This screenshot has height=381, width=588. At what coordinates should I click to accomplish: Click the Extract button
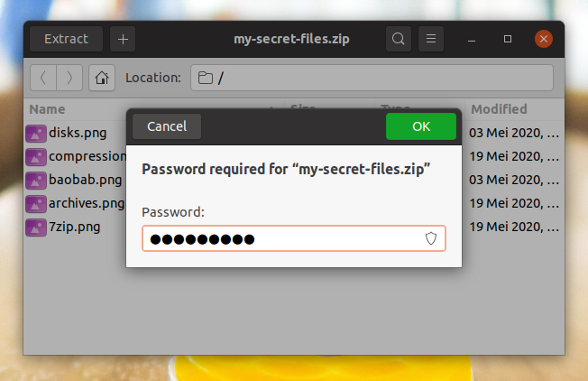tap(66, 39)
